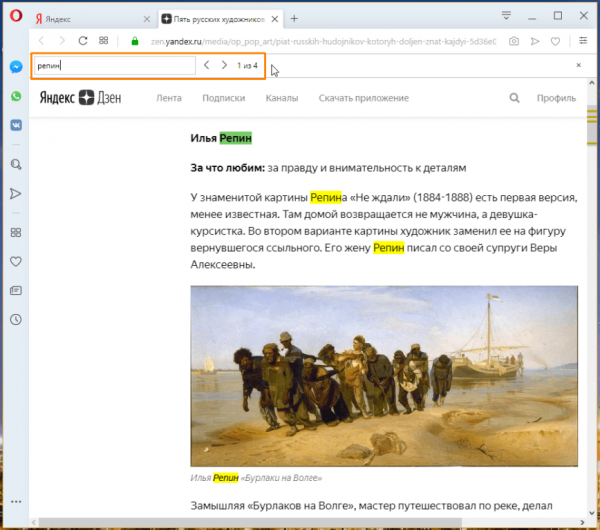Image resolution: width=600 pixels, height=530 pixels.
Task: Open the Каналы menu item
Action: tap(282, 98)
